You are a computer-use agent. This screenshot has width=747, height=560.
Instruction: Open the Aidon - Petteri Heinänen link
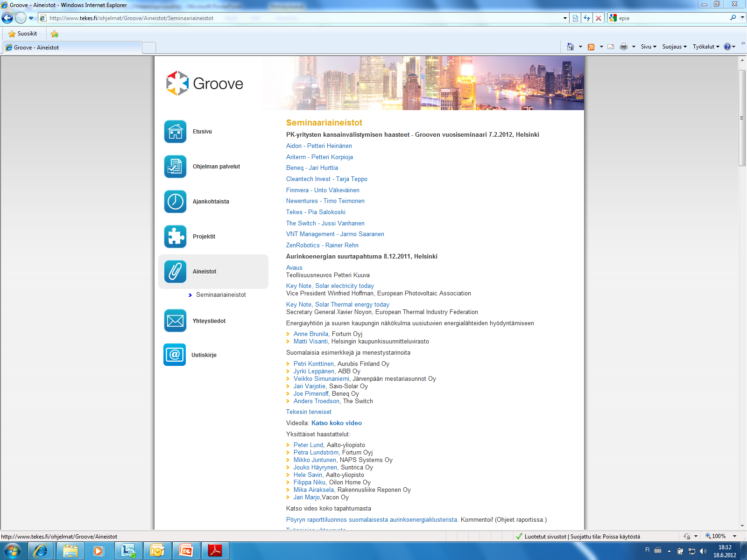pyautogui.click(x=319, y=146)
